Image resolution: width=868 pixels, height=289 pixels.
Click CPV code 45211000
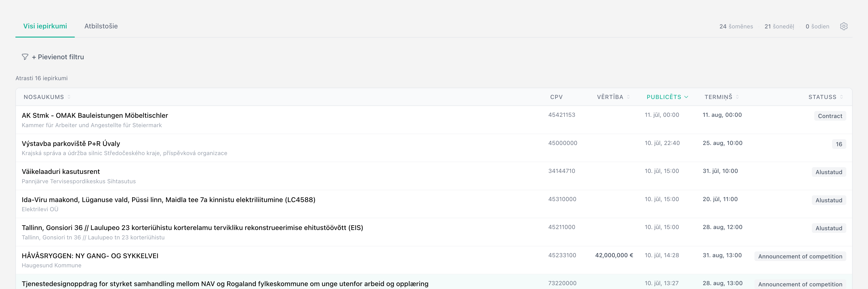pyautogui.click(x=562, y=227)
